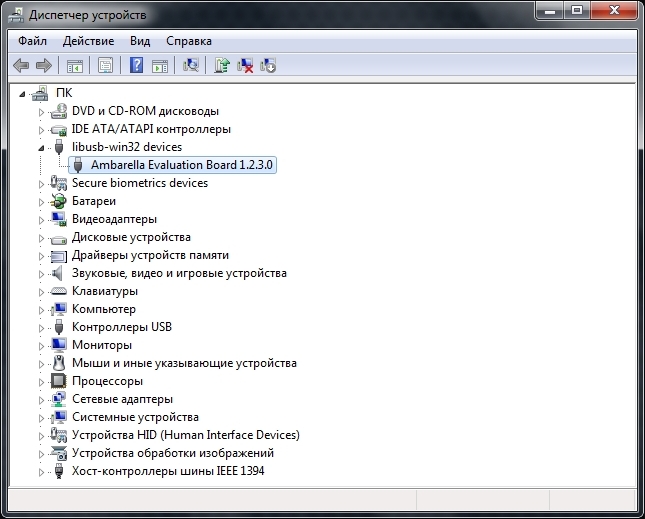Click the Forward arrow in the toolbar

(x=43, y=66)
